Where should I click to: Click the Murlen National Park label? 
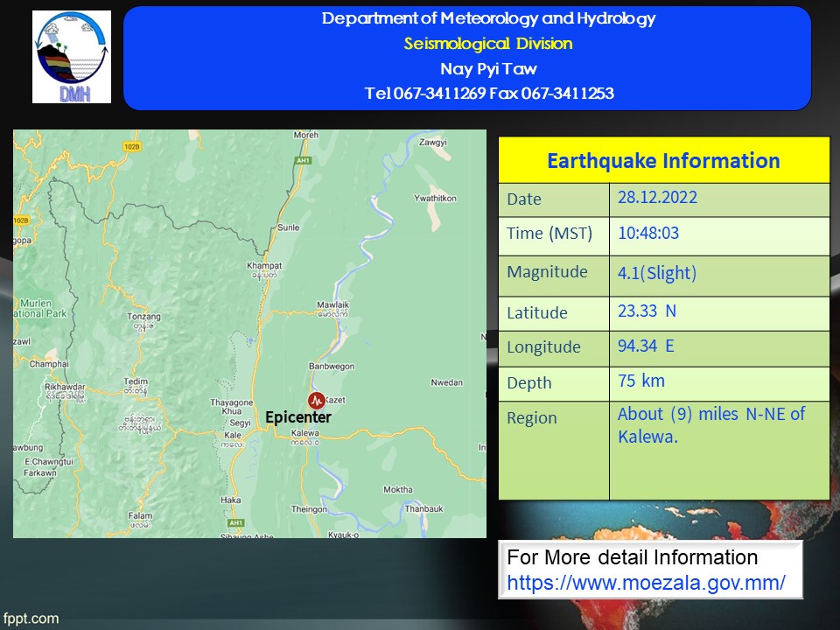[41, 309]
